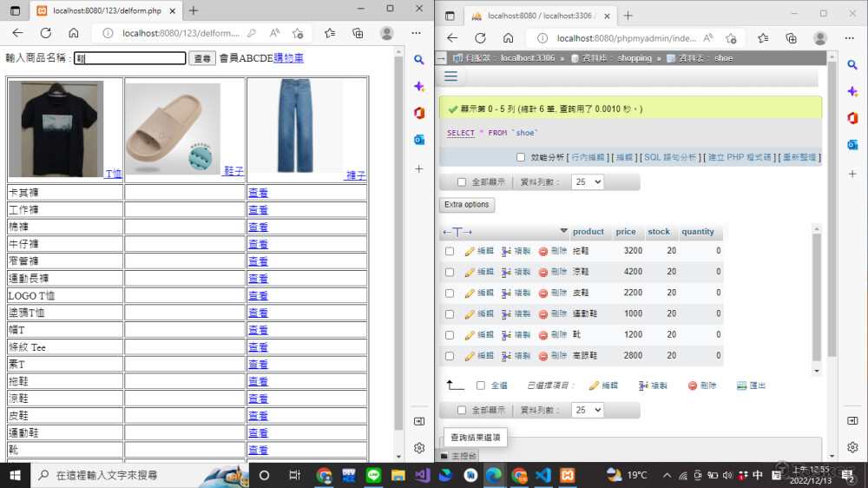868x488 pixels.
Task: Open phpMyAdmin hamburger navigation menu
Action: [x=450, y=76]
